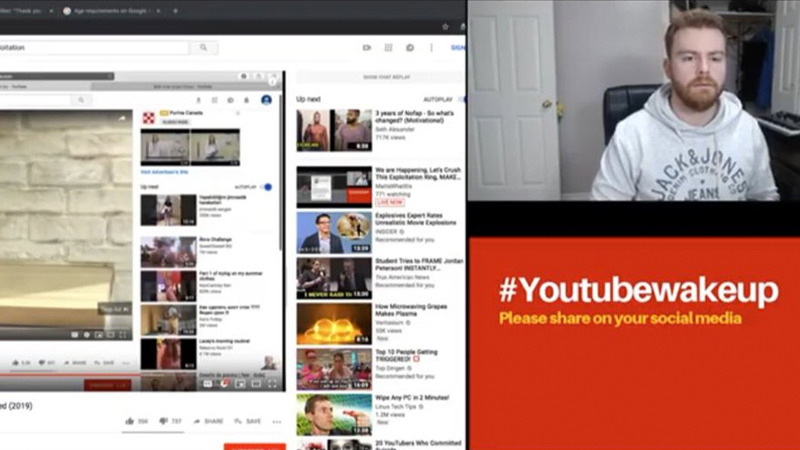Click the 'Up next' heading
Image resolution: width=800 pixels, height=450 pixels.
click(x=308, y=99)
